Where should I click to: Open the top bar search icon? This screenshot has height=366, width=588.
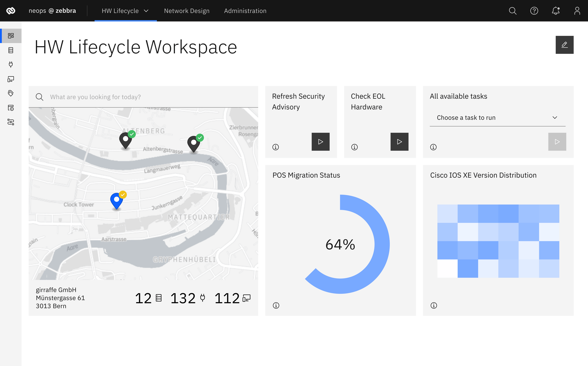click(512, 11)
